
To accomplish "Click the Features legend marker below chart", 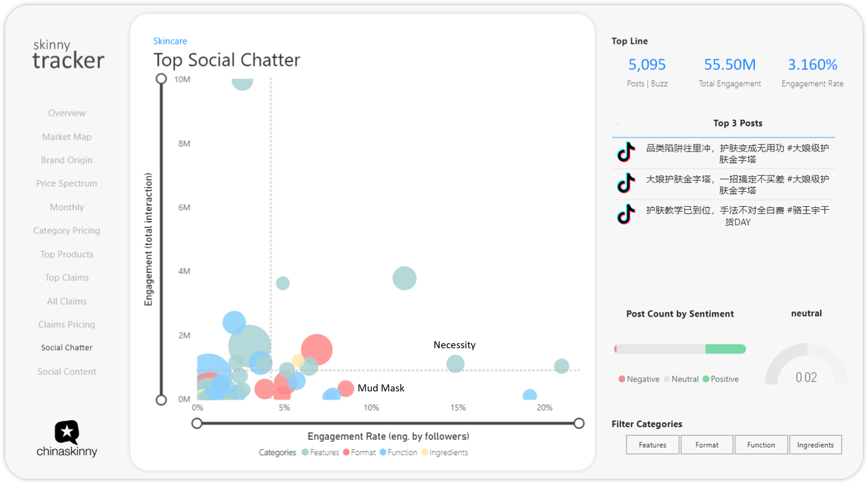I will 305,452.
